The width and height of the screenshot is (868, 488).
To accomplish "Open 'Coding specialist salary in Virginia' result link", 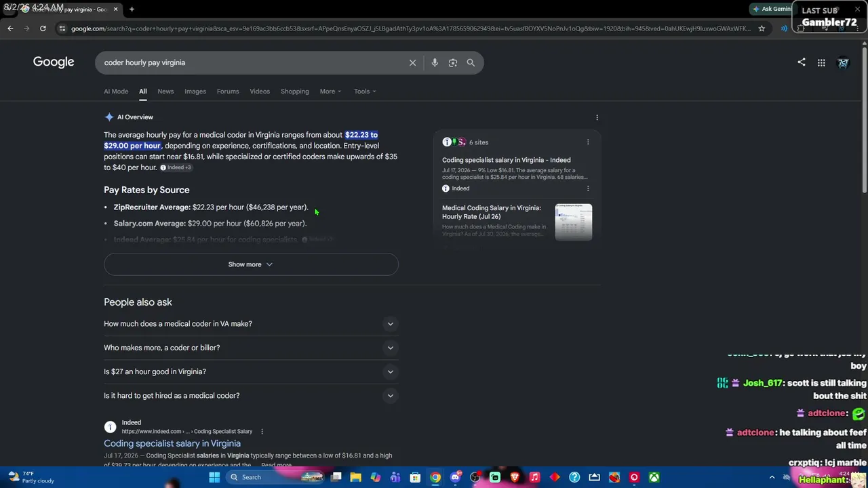I will 172,443.
